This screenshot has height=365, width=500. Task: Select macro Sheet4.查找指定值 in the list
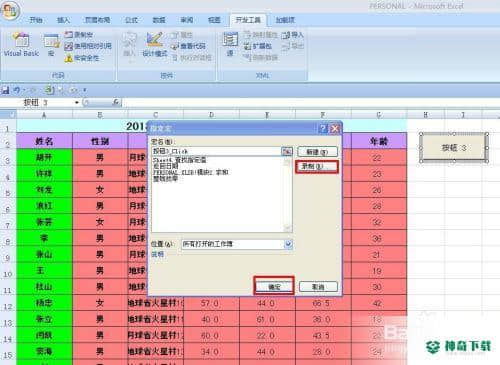(x=180, y=160)
